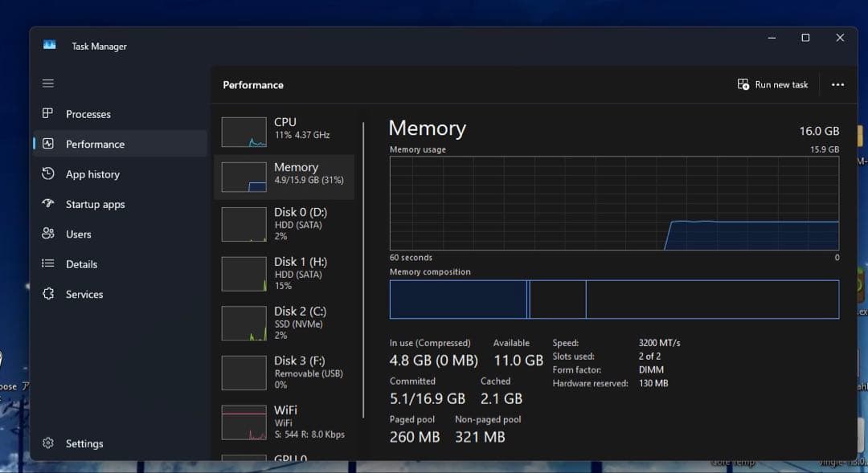Click the Memory composition bar
The width and height of the screenshot is (868, 473).
point(613,299)
